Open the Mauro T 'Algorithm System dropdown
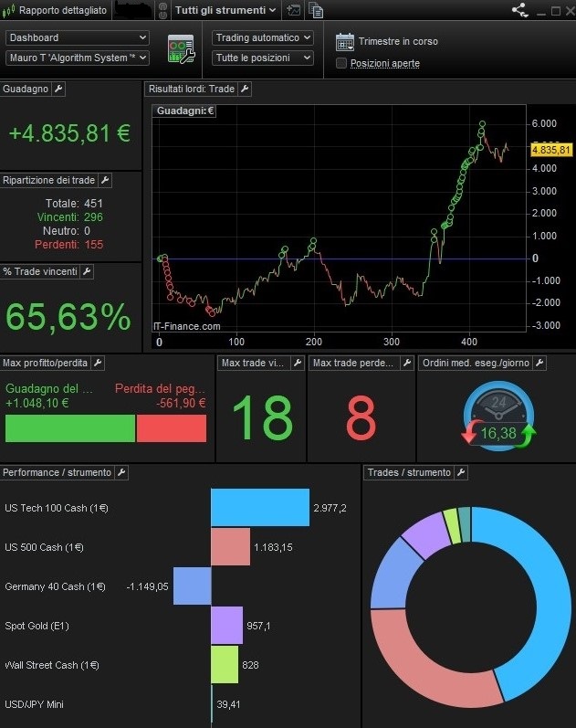Viewport: 576px width, 728px height. [x=77, y=58]
